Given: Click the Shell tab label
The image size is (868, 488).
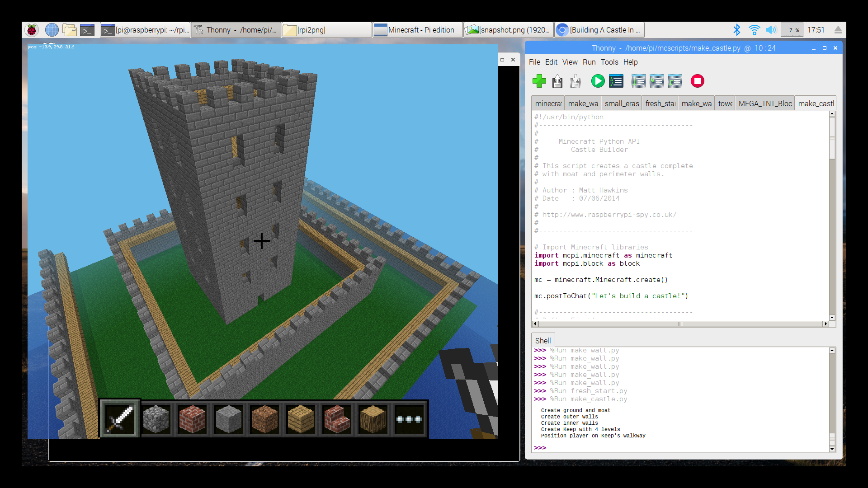Looking at the screenshot, I should point(542,341).
